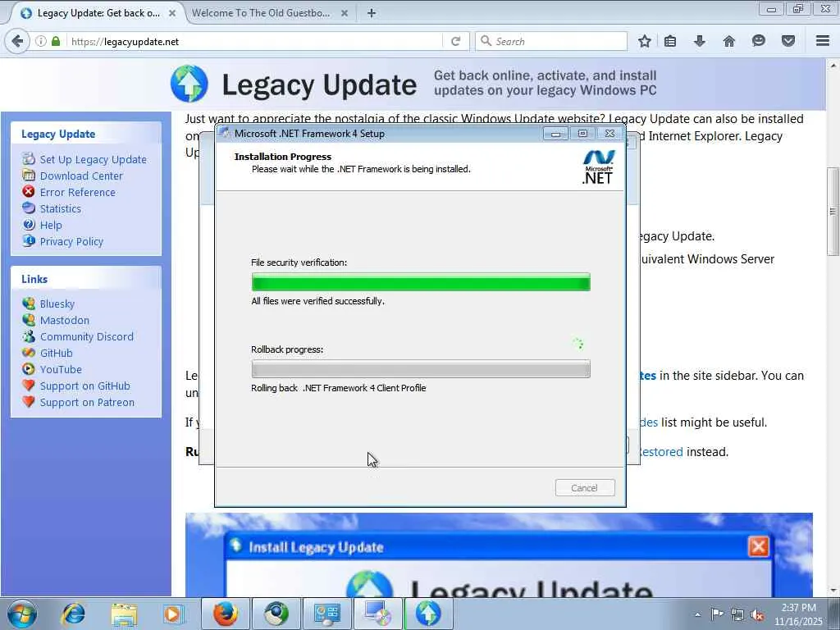Image resolution: width=840 pixels, height=630 pixels.
Task: Click the Rollback progress bar
Action: click(421, 368)
